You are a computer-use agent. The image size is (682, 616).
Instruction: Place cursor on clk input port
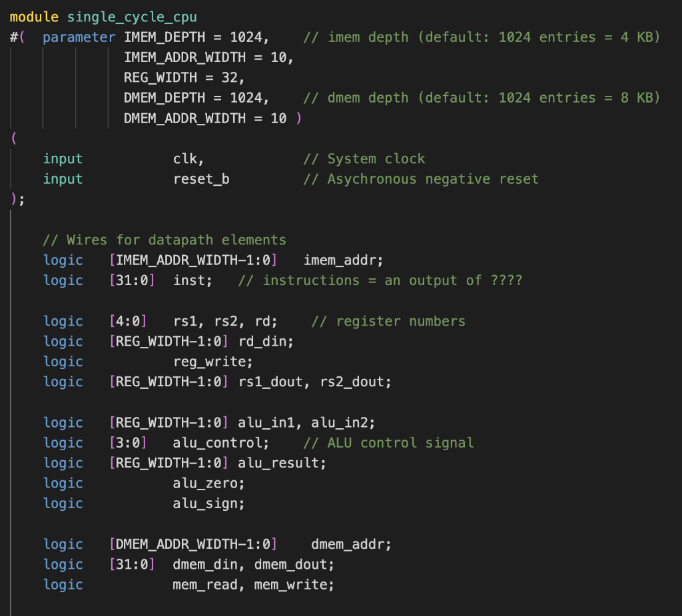tap(186, 159)
